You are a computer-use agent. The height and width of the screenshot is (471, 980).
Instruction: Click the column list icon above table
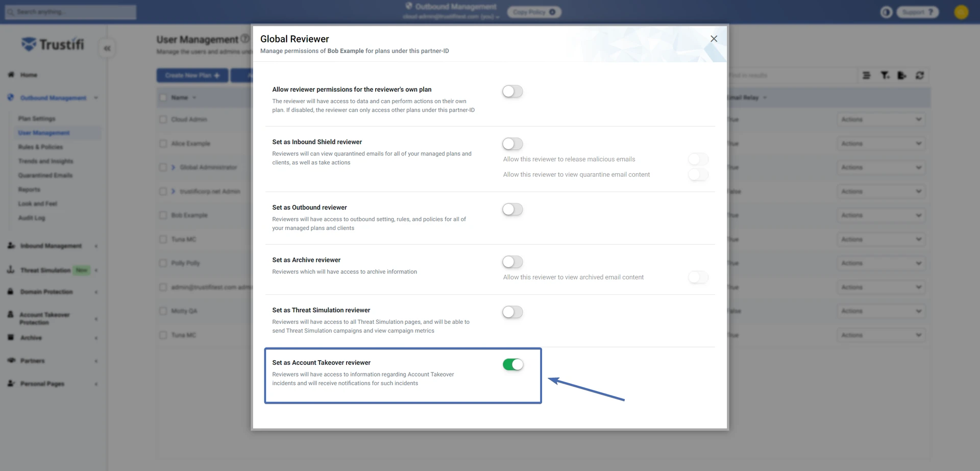[x=866, y=76]
